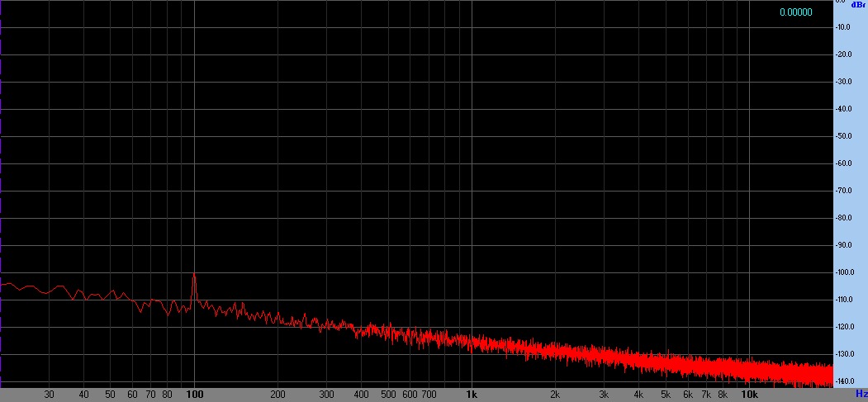The image size is (868, 402).
Task: Select the -130.0 level label
Action: pos(844,354)
